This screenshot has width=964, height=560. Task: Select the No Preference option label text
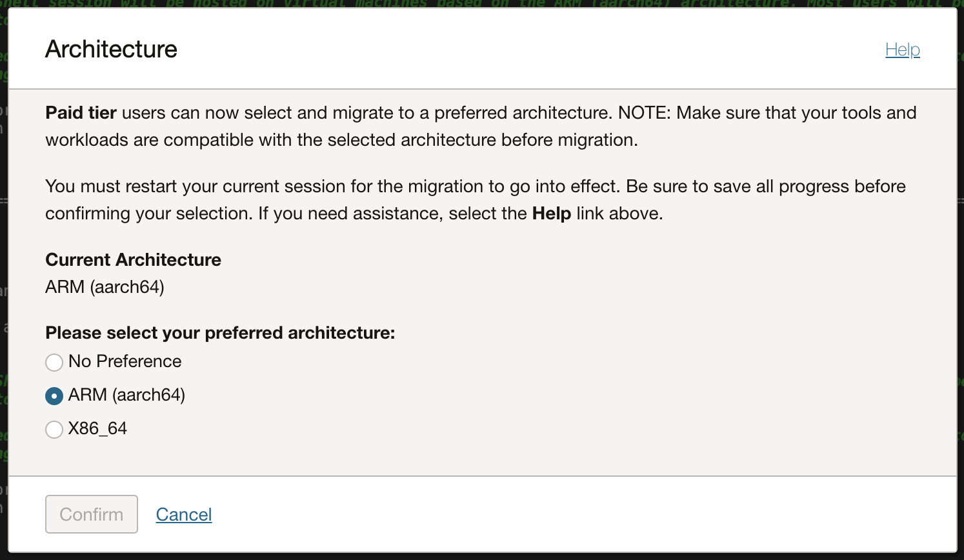click(124, 362)
